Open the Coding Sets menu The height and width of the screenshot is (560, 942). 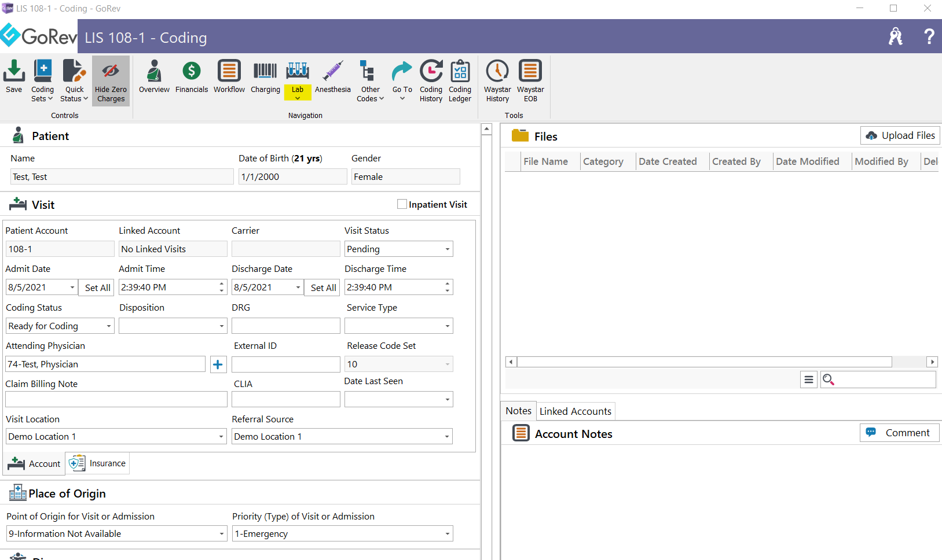click(42, 81)
